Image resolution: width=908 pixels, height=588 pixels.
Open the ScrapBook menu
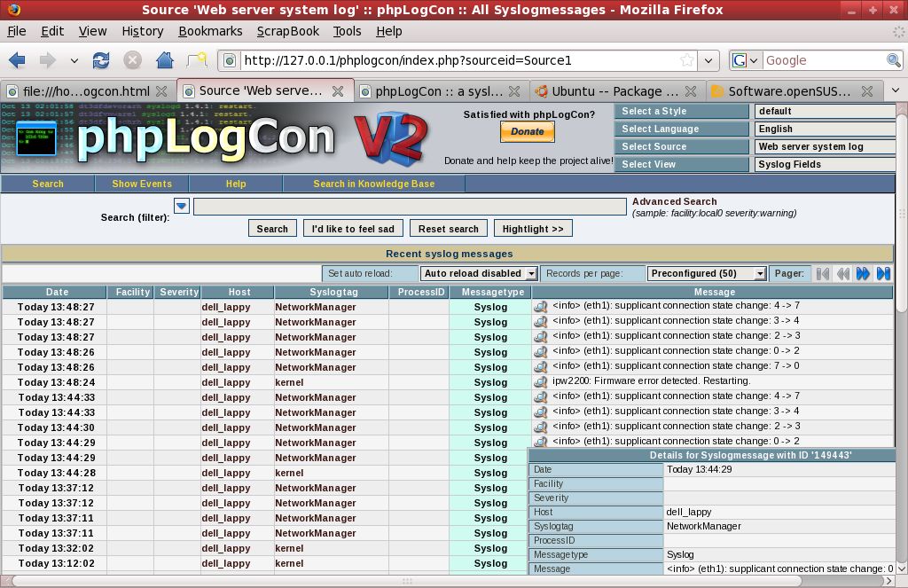(x=288, y=31)
